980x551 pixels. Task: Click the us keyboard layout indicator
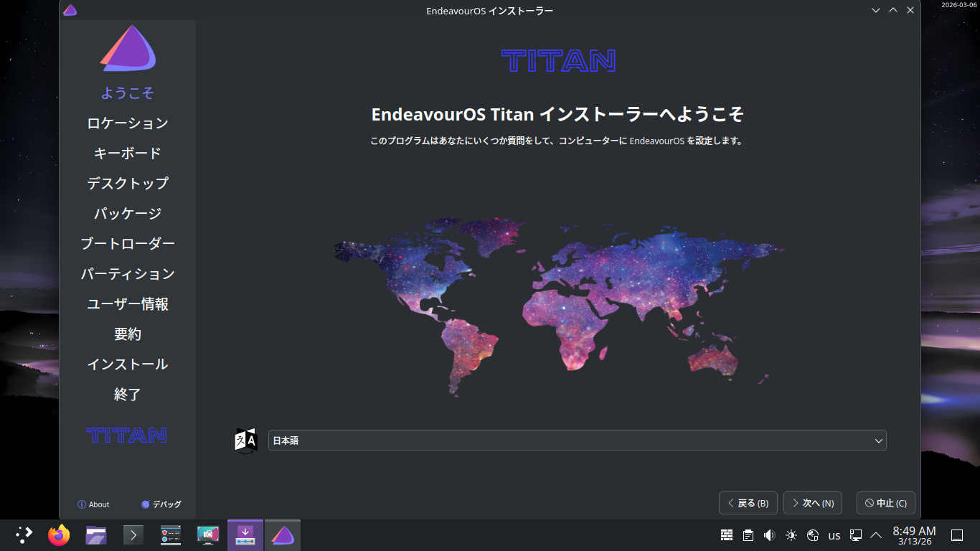coord(834,535)
